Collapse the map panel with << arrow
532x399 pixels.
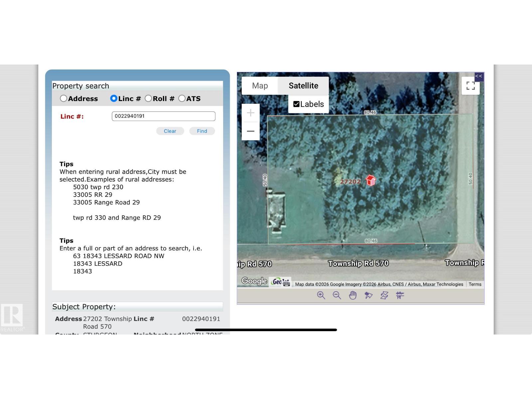click(x=479, y=76)
